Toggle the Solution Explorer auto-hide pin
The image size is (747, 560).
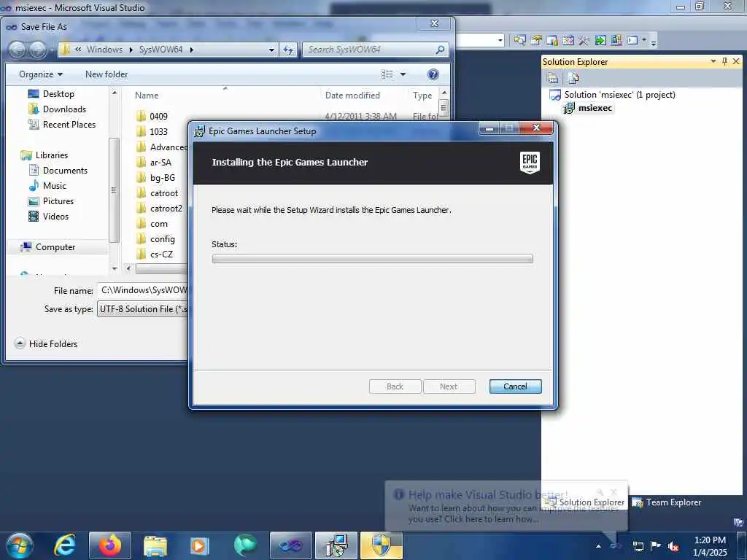[x=724, y=61]
